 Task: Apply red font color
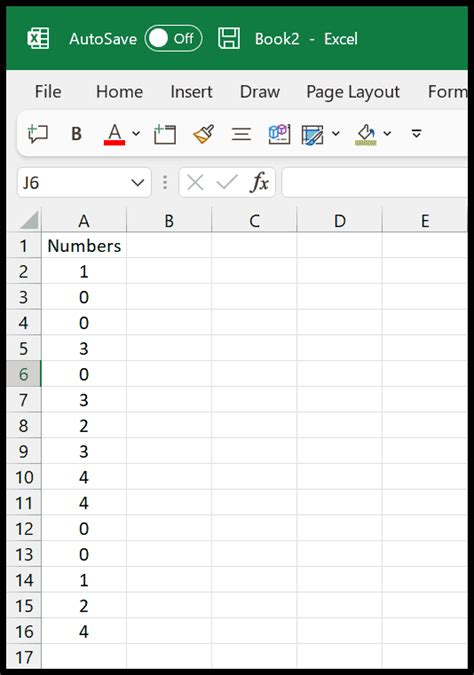[115, 134]
